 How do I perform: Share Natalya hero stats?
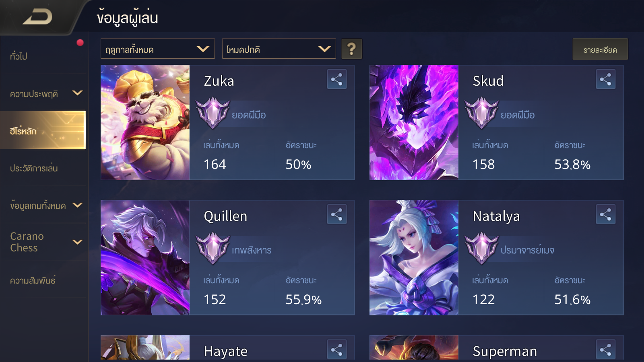605,214
